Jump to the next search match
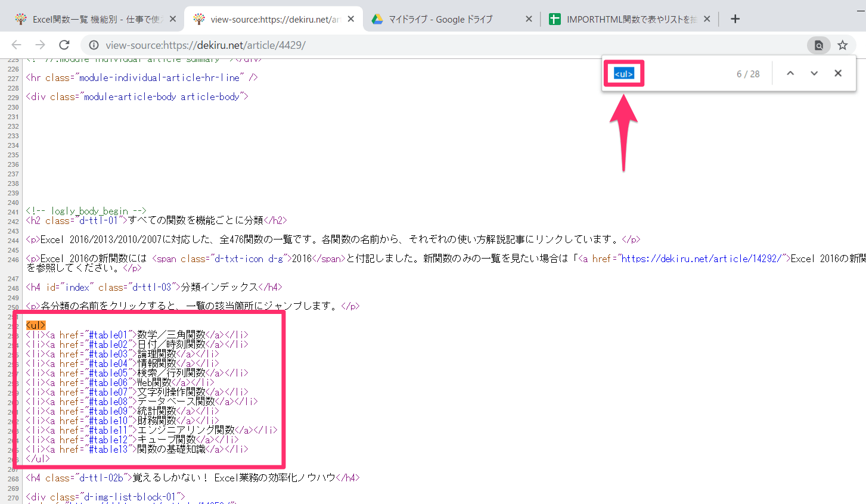This screenshot has width=866, height=504. point(814,73)
